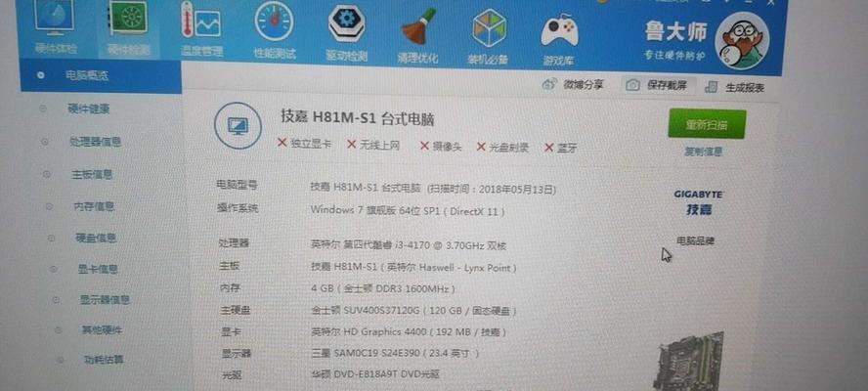Click the 鲁大师 app title text

pos(675,31)
